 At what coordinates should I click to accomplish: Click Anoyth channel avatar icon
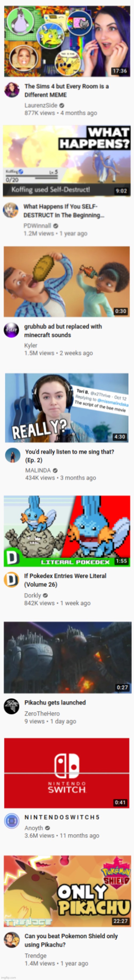coord(12,821)
